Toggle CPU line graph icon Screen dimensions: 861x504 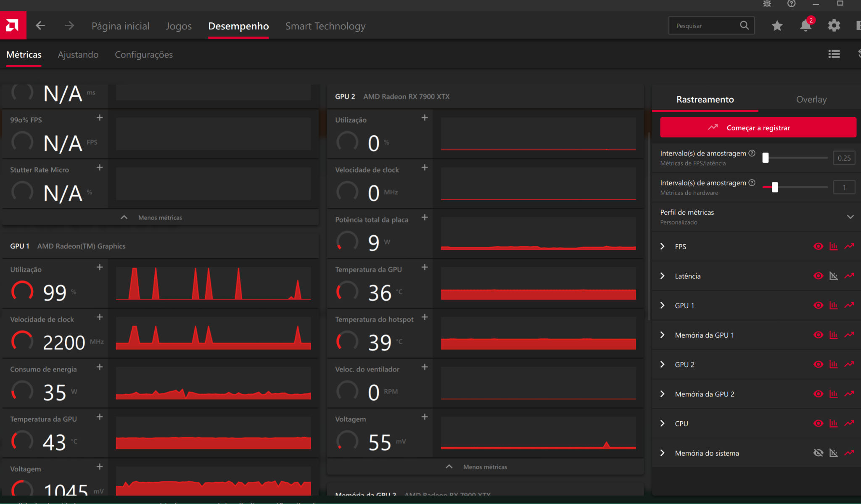pyautogui.click(x=849, y=423)
